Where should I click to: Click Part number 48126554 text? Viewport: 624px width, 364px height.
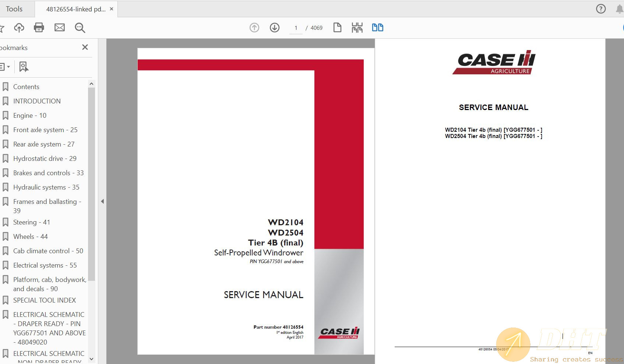point(278,327)
